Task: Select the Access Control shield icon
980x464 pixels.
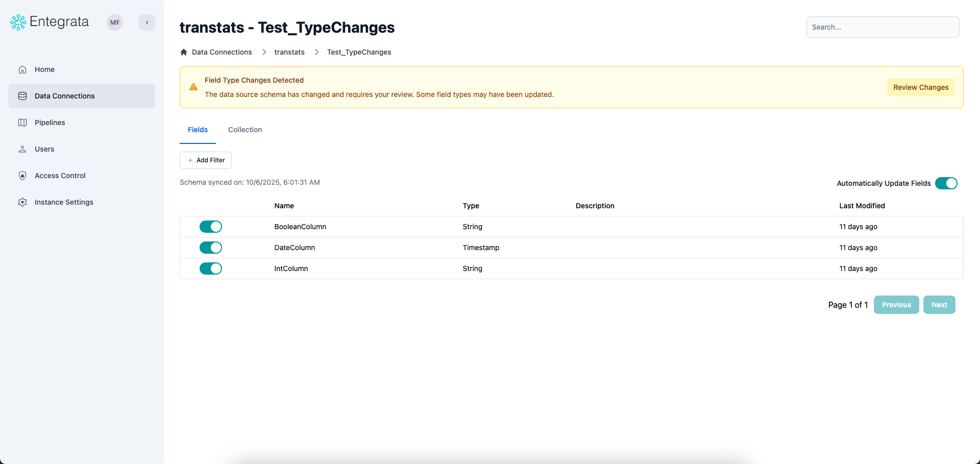Action: [22, 175]
